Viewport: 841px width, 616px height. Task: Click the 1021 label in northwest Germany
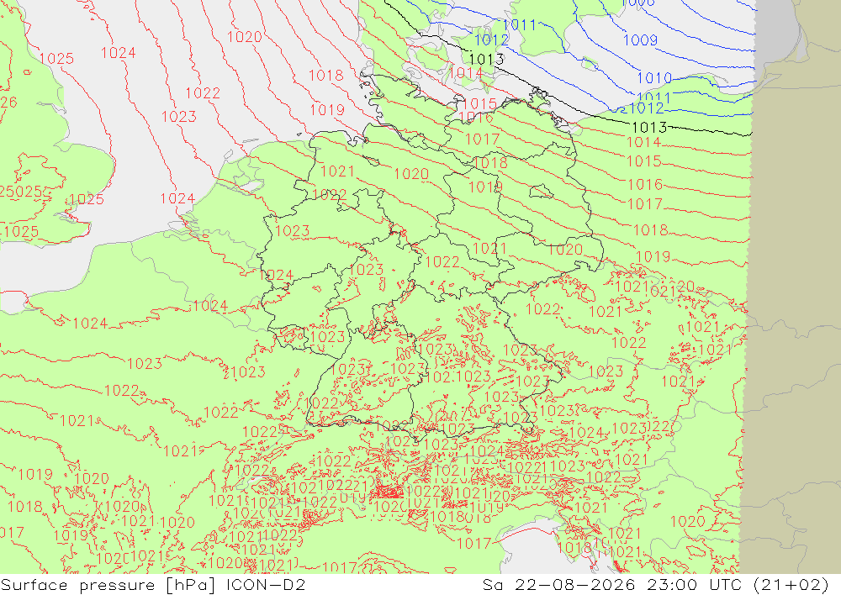[337, 171]
